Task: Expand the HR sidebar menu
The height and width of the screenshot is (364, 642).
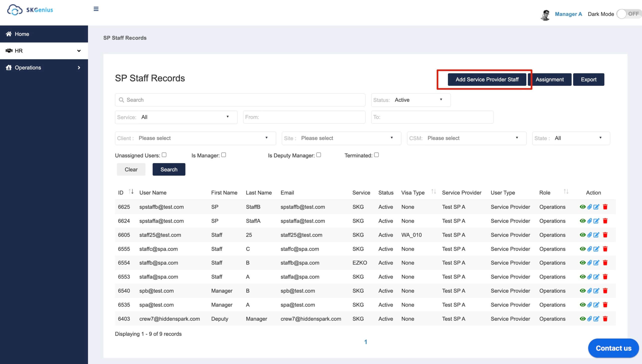Action: [x=44, y=51]
